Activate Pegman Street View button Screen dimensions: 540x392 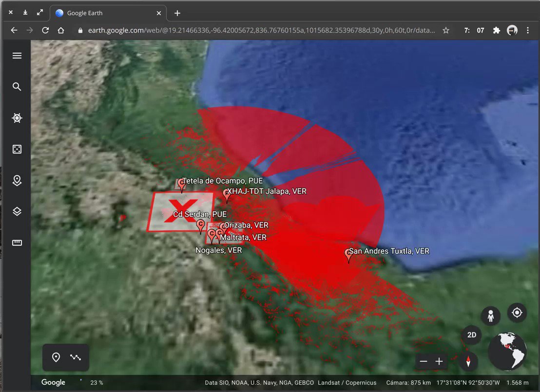[x=490, y=316]
